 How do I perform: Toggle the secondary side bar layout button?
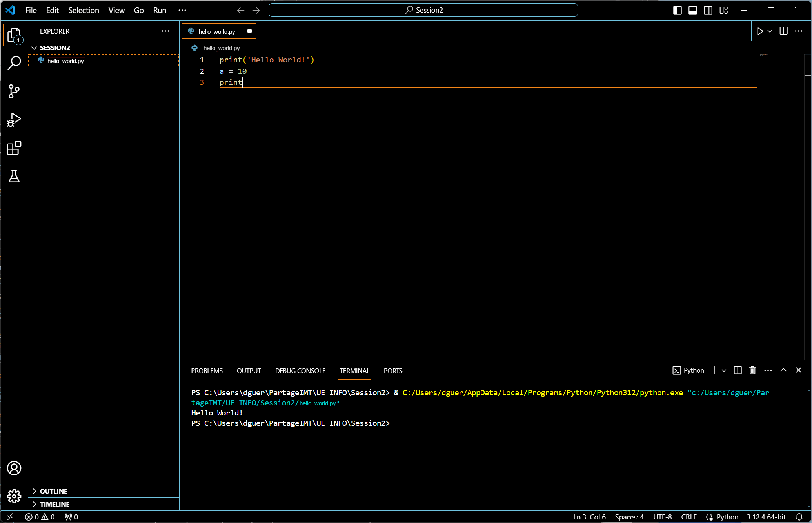(x=708, y=10)
